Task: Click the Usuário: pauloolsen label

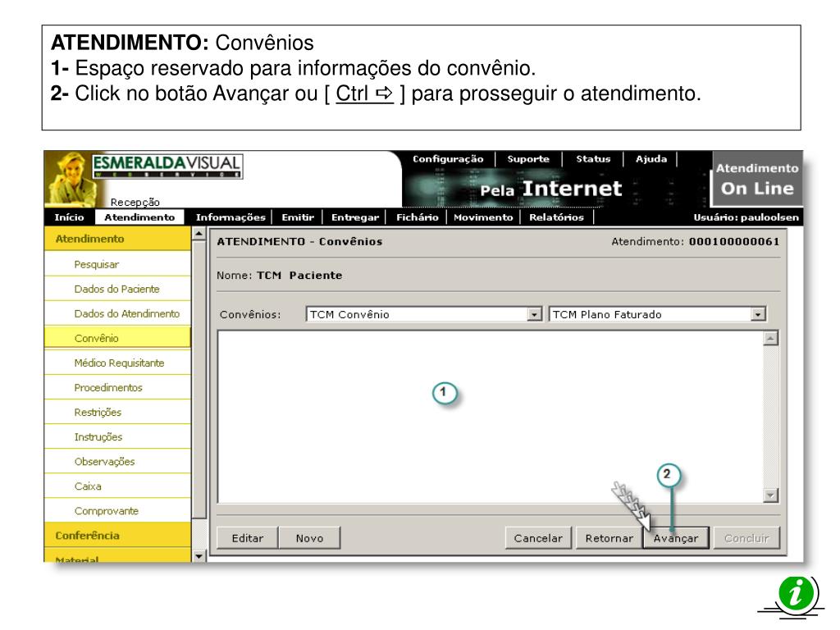Action: pyautogui.click(x=746, y=217)
